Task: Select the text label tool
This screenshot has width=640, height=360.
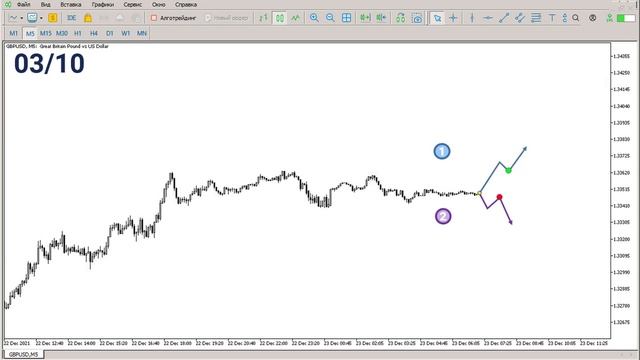Action: click(552, 18)
